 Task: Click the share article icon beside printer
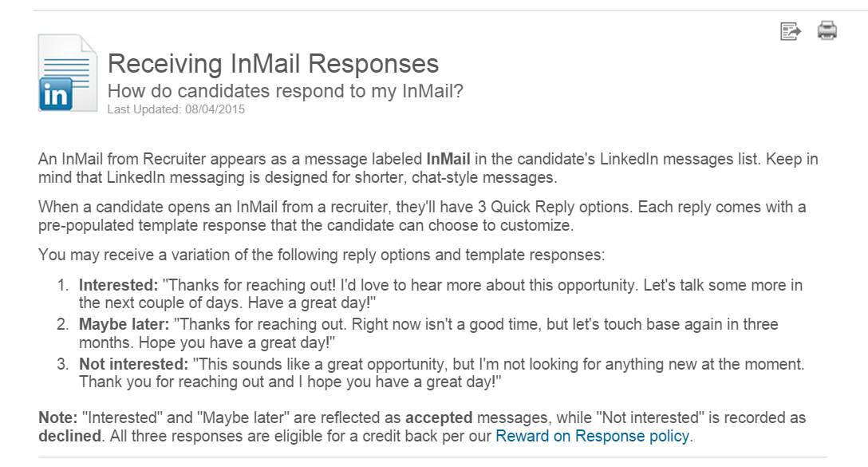791,31
